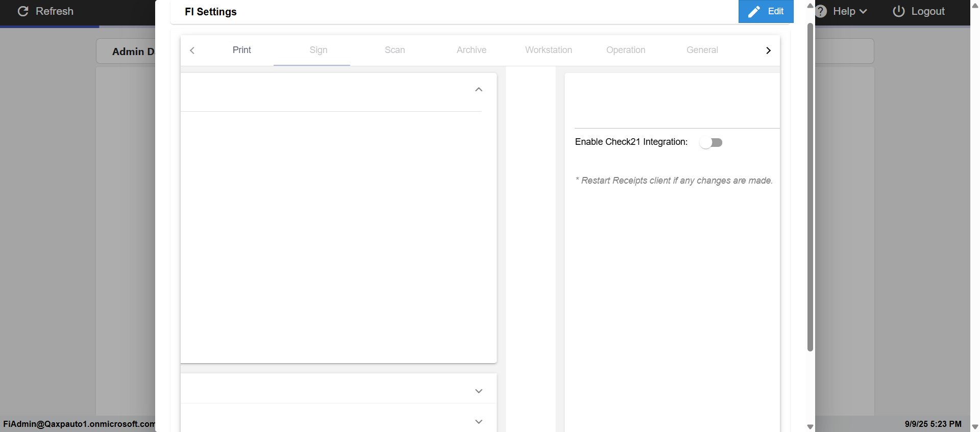This screenshot has width=980, height=432.
Task: Expand the first collapsed panel below the open one
Action: pyautogui.click(x=479, y=391)
